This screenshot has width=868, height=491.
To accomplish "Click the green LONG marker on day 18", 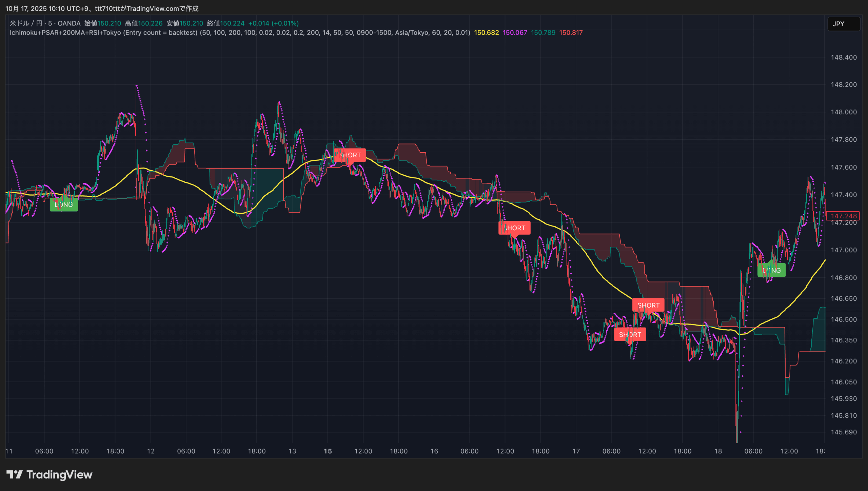I will tap(771, 270).
